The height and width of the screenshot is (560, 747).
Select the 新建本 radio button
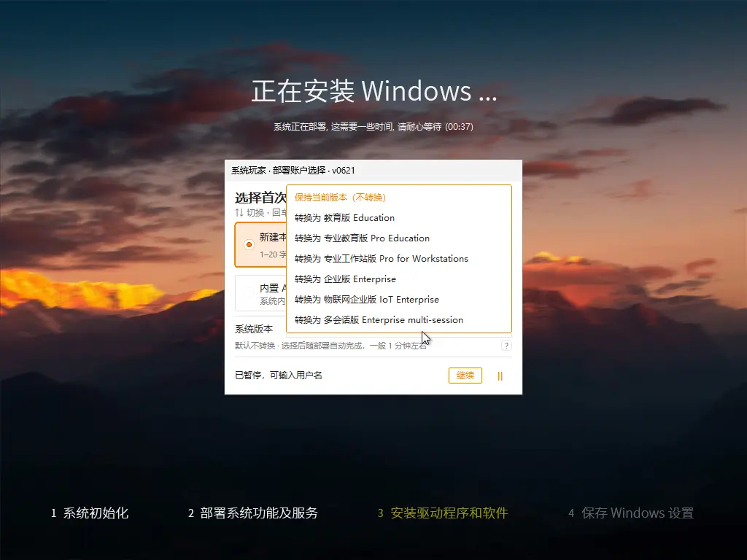click(x=249, y=244)
